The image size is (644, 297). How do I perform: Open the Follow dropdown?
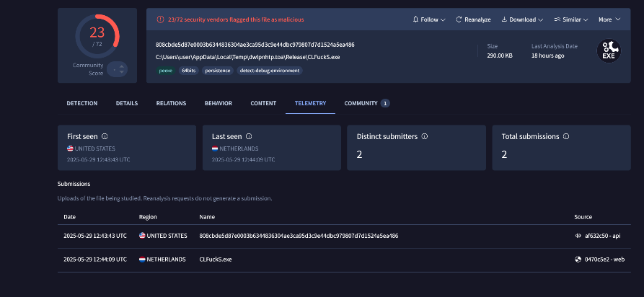tap(428, 19)
